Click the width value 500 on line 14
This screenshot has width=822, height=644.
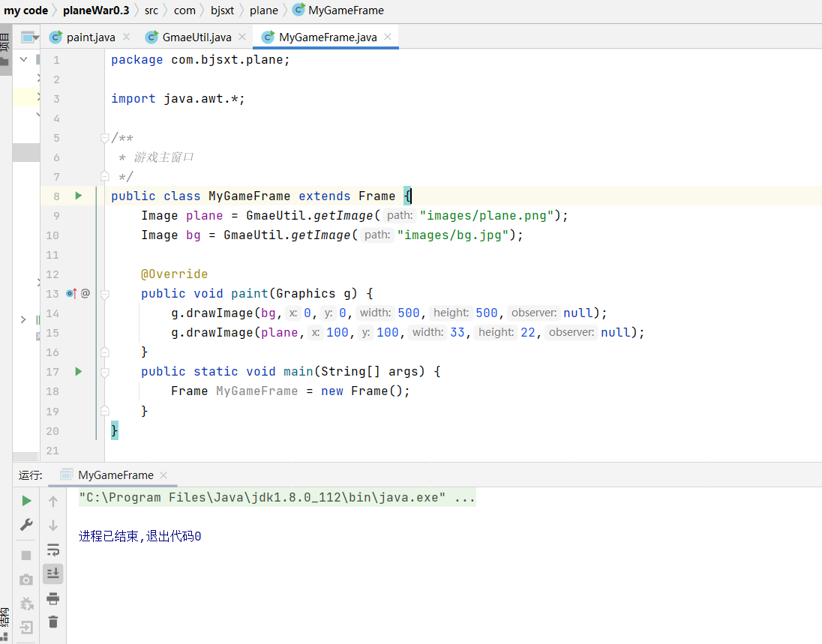coord(409,313)
